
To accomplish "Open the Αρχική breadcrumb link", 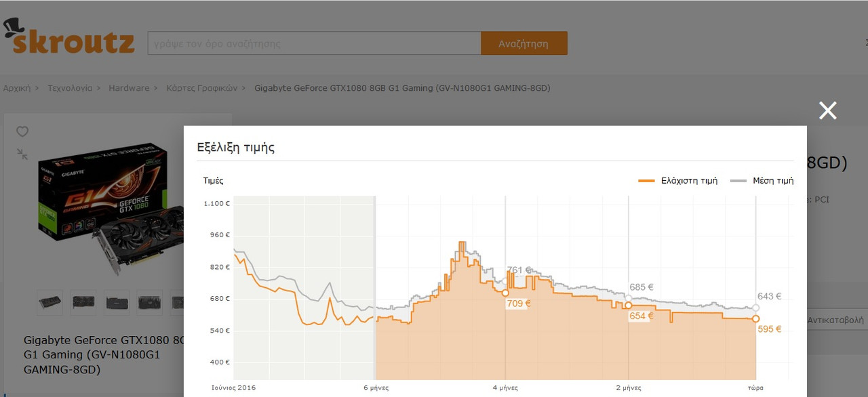I will 17,88.
